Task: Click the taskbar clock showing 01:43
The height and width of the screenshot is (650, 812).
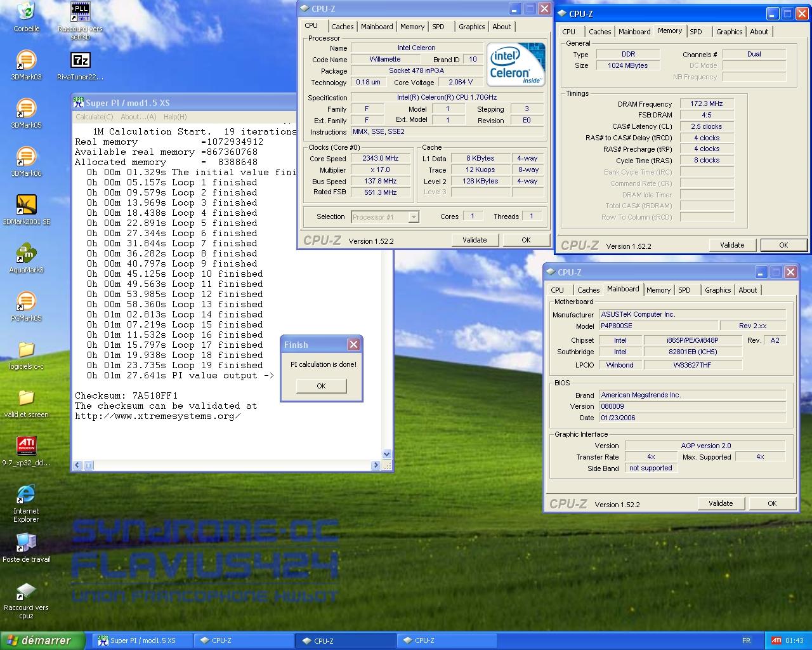Action: (x=794, y=640)
